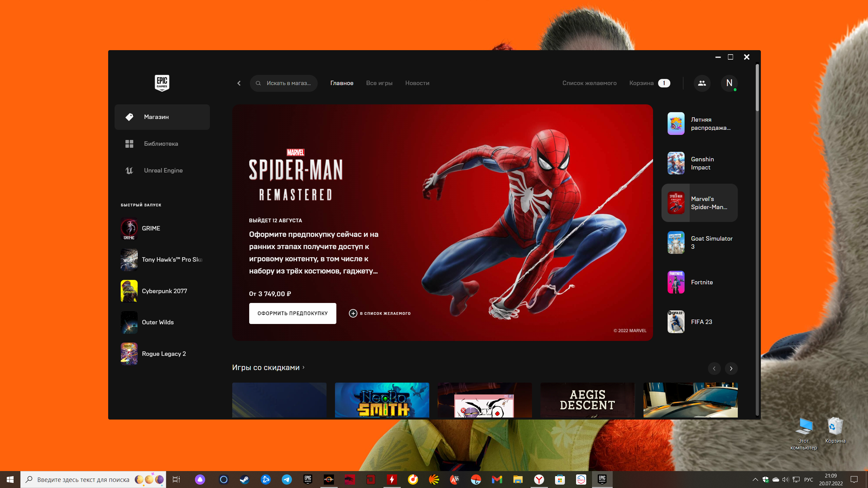The height and width of the screenshot is (488, 868).
Task: Open Microsoft Store from the taskbar
Action: [x=560, y=480]
